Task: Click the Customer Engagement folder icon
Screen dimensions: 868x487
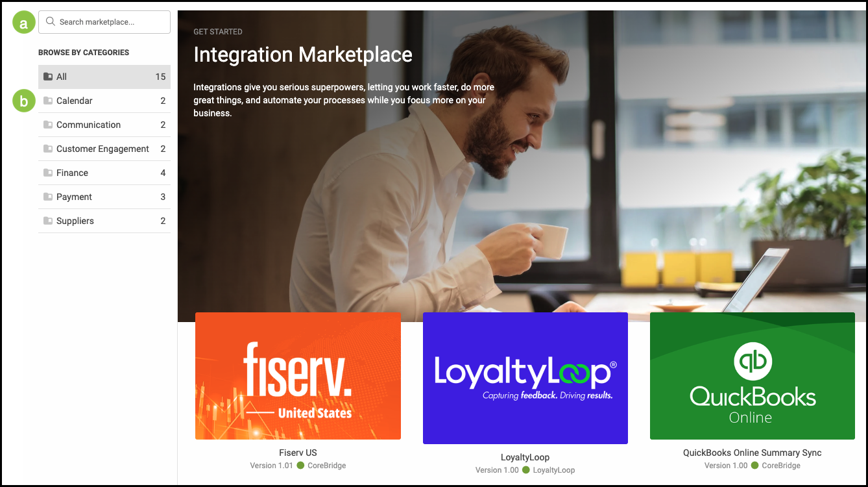Action: click(48, 149)
